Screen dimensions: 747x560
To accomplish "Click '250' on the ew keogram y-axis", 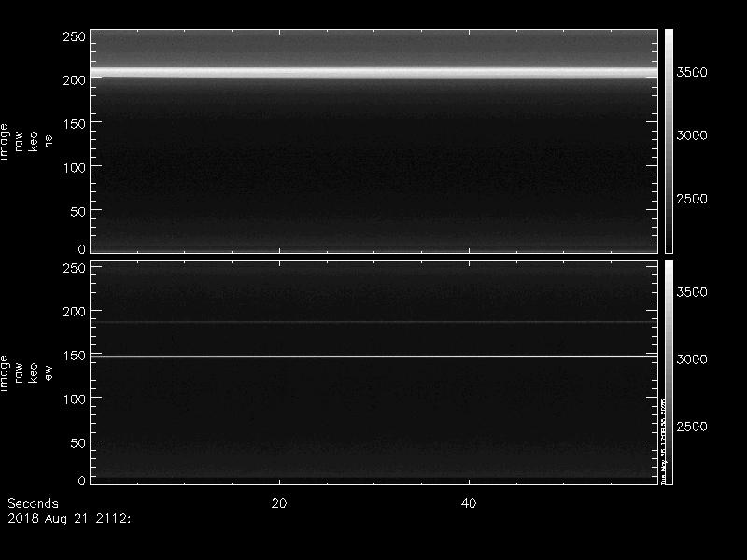I will tap(75, 268).
